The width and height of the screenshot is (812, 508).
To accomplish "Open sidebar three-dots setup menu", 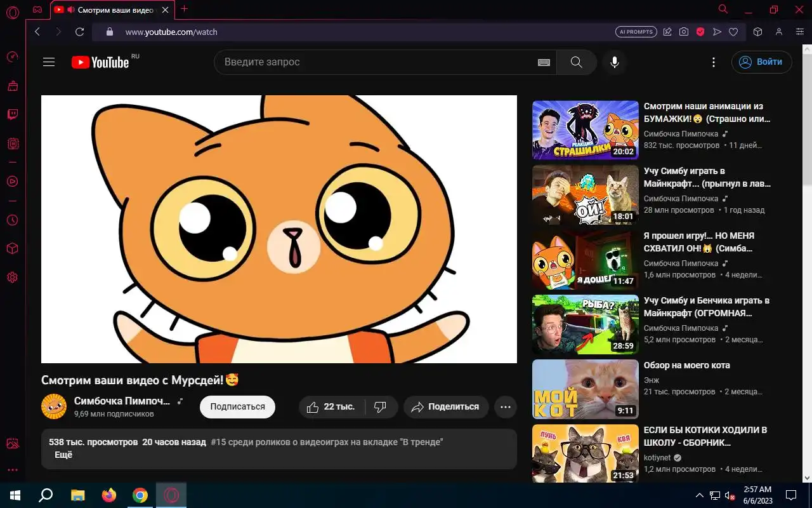I will point(12,470).
